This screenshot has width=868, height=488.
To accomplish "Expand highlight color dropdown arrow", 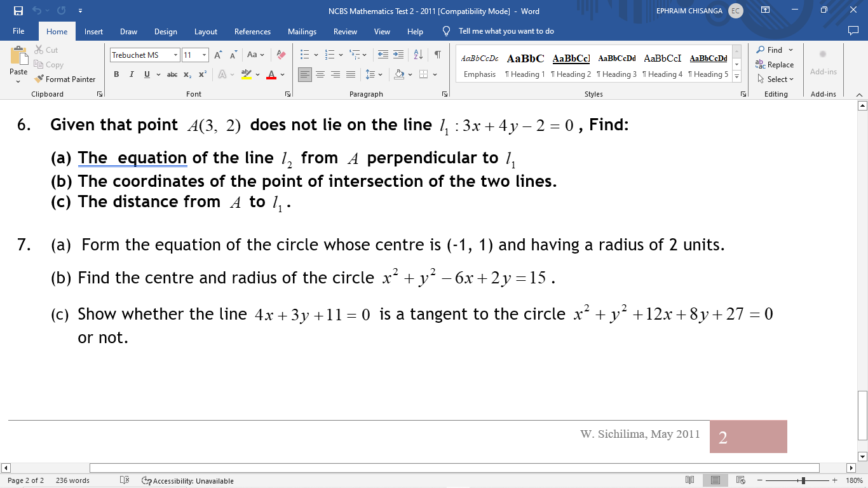I will pos(258,74).
